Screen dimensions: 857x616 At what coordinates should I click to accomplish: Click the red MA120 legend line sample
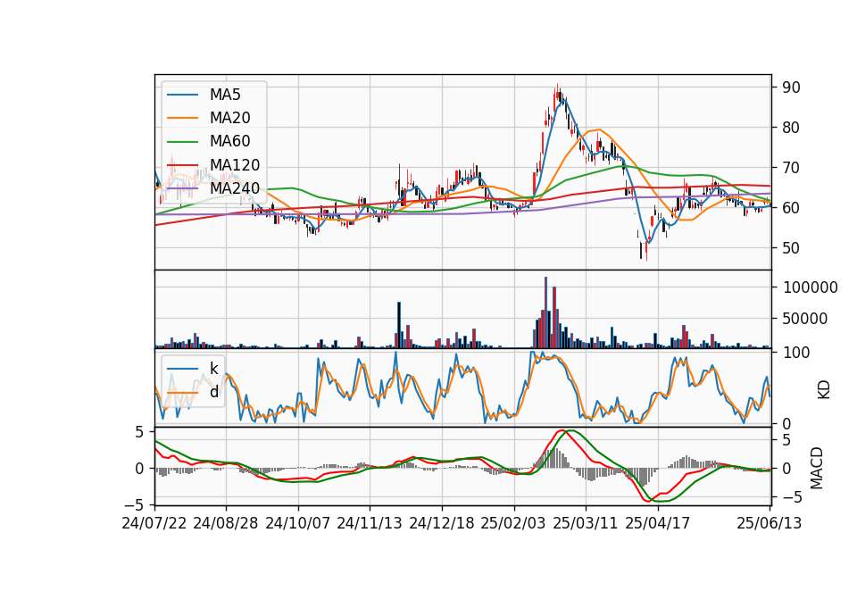coord(182,165)
